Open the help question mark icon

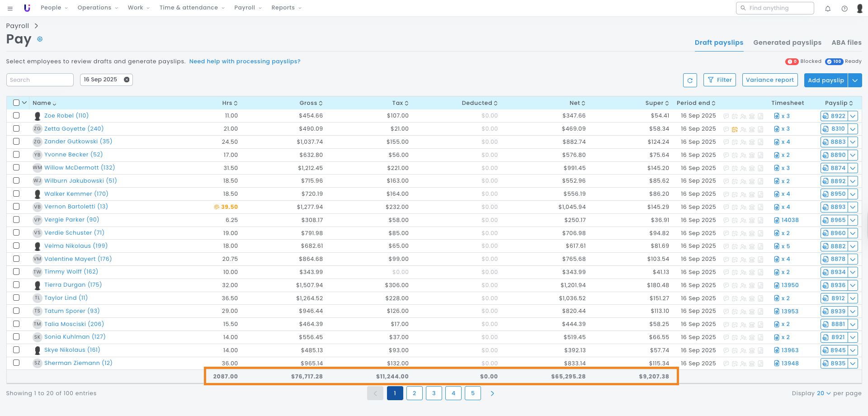coord(844,8)
